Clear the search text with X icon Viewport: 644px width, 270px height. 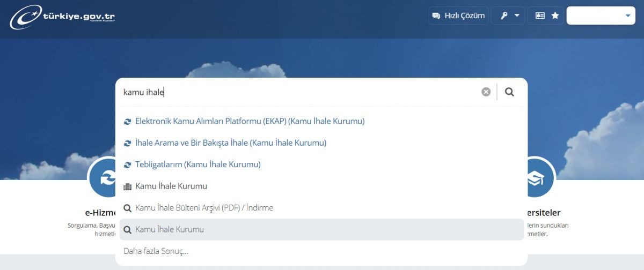pos(486,92)
